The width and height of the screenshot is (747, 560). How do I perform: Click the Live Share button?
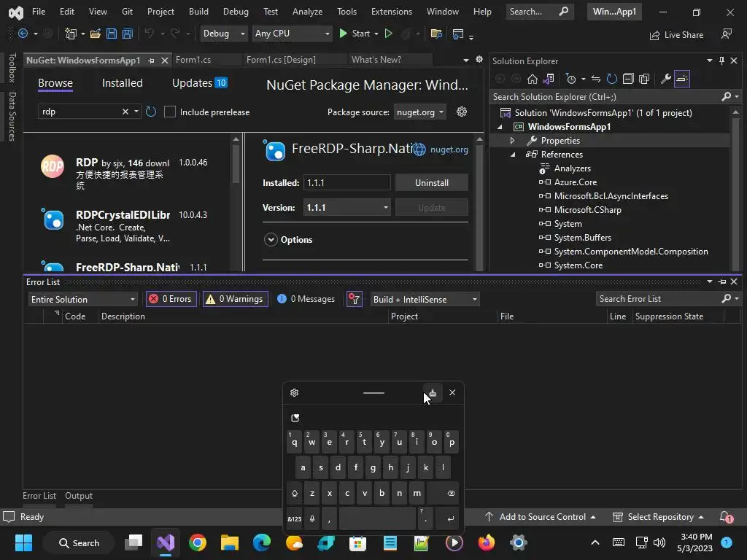pyautogui.click(x=676, y=35)
